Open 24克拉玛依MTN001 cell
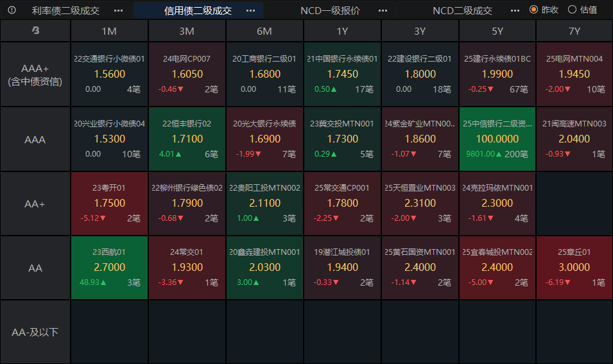This screenshot has width=613, height=364. [x=497, y=204]
